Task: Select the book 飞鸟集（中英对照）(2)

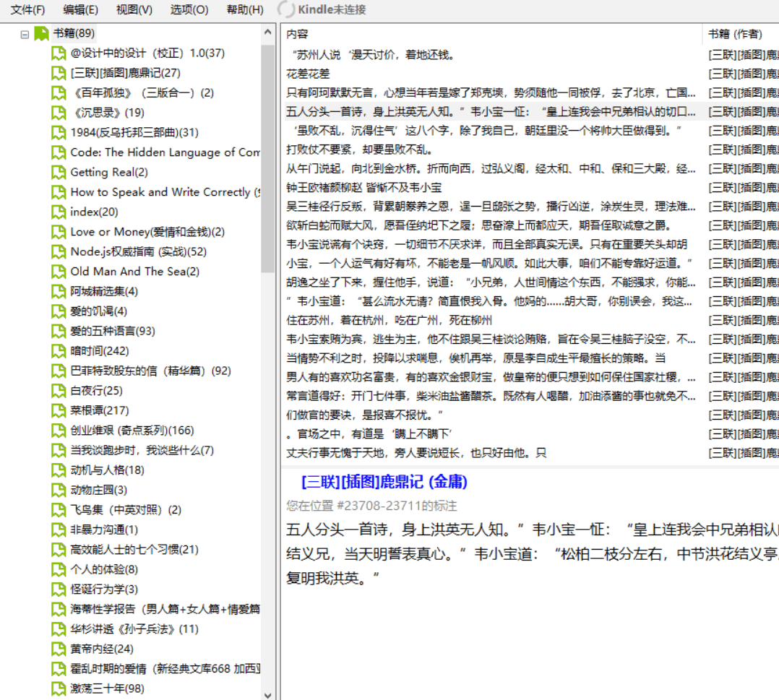Action: pos(126,510)
